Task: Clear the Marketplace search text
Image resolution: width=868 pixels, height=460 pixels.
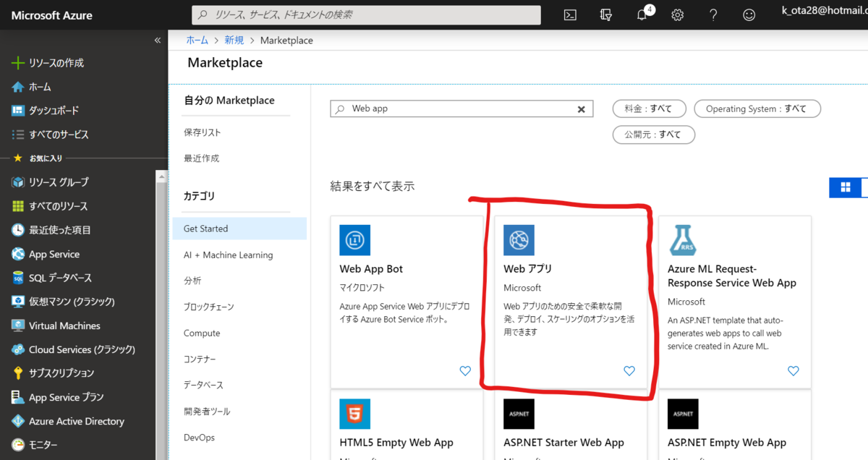Action: click(x=581, y=109)
